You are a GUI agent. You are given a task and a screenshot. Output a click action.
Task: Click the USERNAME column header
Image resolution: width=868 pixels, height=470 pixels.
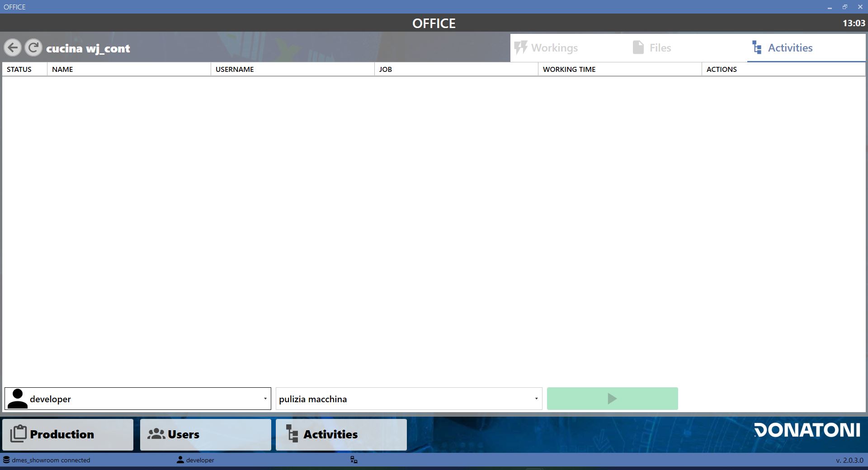coord(293,69)
